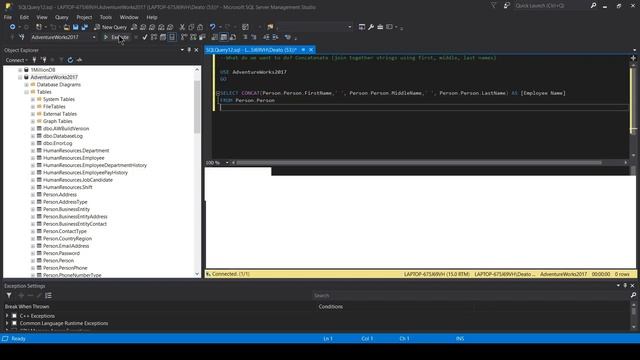Click the feedback icon beside Quick Launch
The image size is (640, 360).
pos(507,6)
